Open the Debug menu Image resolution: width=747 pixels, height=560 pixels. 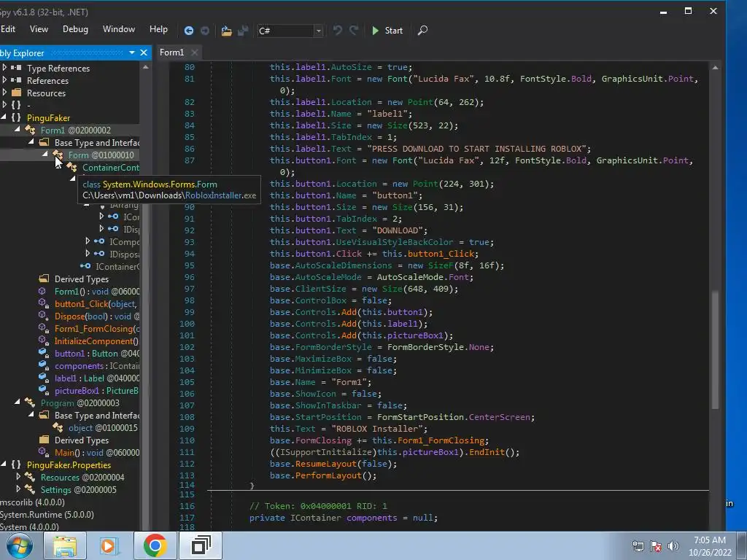point(75,29)
